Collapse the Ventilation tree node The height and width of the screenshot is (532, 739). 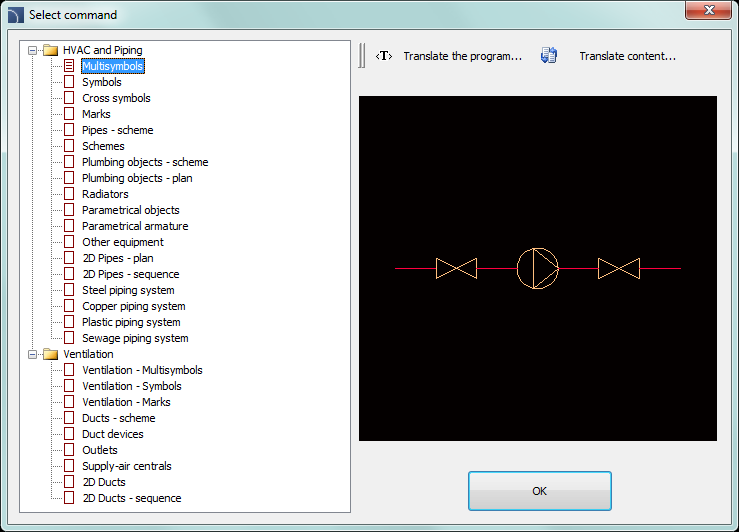pyautogui.click(x=34, y=354)
